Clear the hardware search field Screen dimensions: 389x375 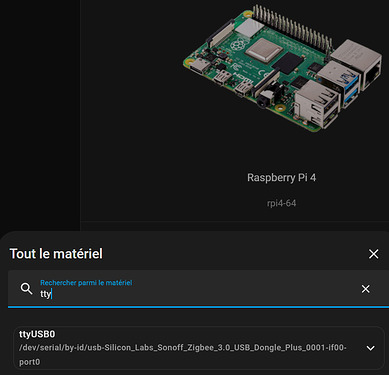tap(365, 289)
